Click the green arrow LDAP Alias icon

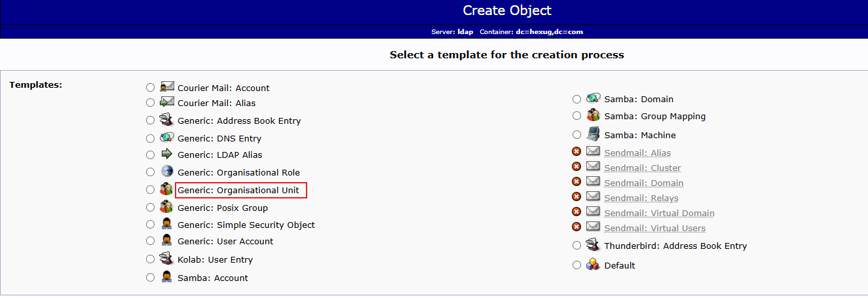click(x=167, y=154)
